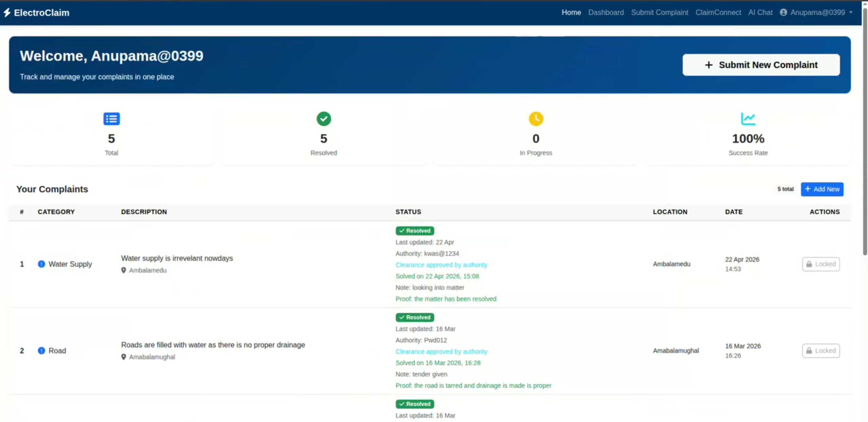Click 'Clearance approved by authority' in Road row

coord(441,352)
